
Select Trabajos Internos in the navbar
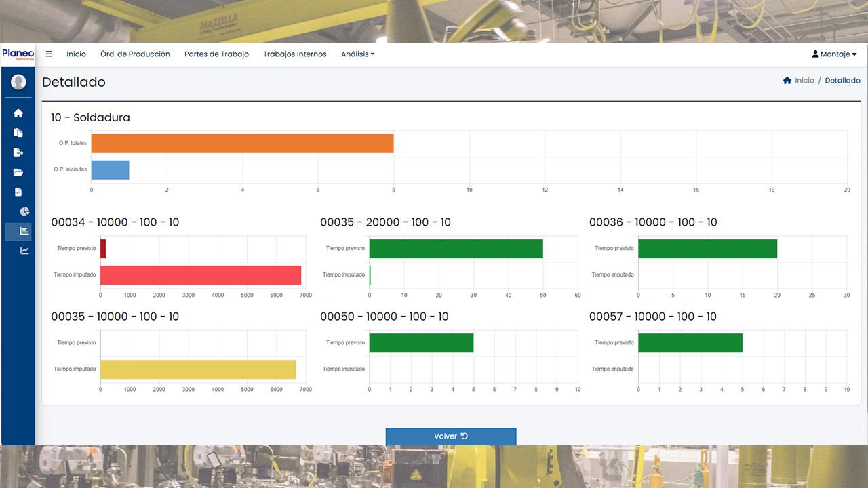(x=295, y=54)
